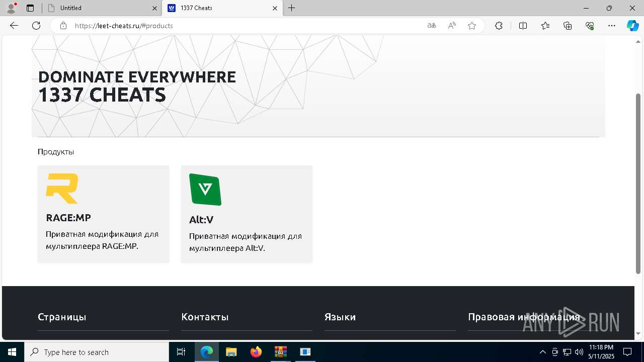
Task: Open the taskbar clock and calendar
Action: 601,352
